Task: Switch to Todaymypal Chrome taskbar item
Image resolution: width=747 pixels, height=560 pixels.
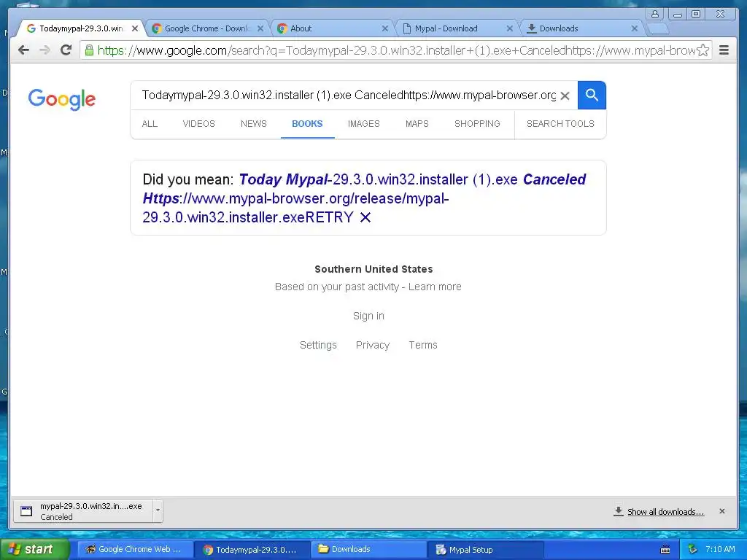Action: tap(252, 550)
